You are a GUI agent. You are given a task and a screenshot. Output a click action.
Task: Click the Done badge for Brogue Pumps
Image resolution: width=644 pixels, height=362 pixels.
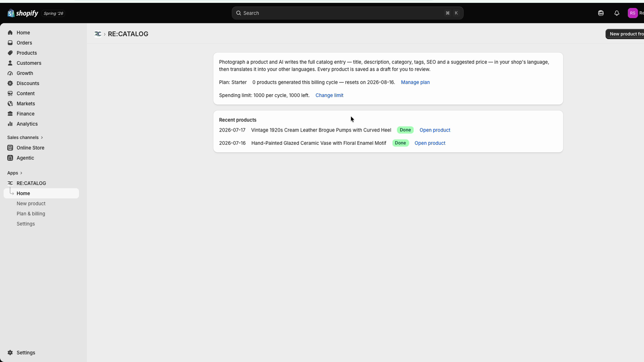click(405, 130)
